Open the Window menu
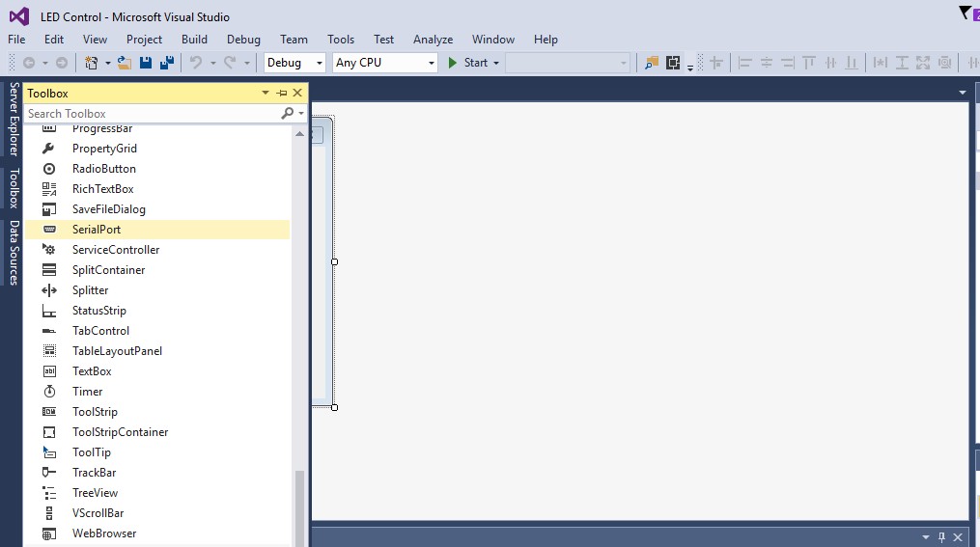Screen dimensions: 980x547 click(x=493, y=40)
